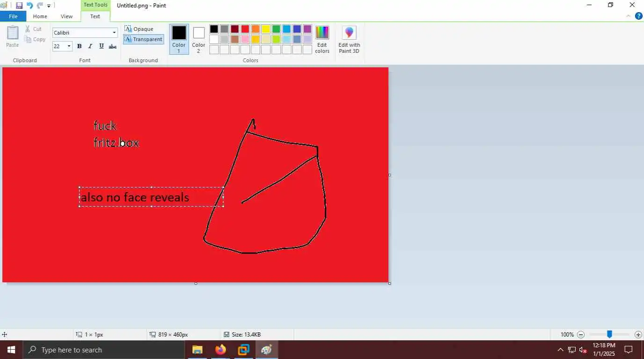Toggle Strikethrough formatting
The height and width of the screenshot is (359, 644).
click(x=112, y=46)
